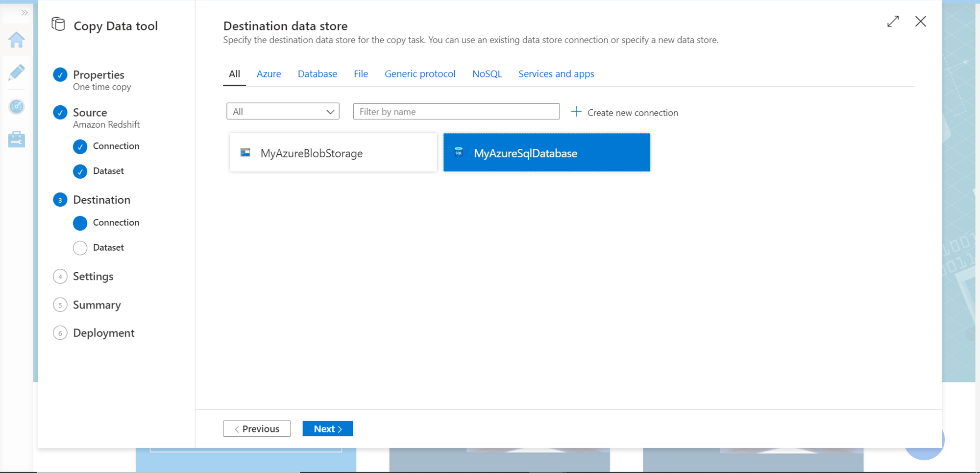Go to the Deployment step
The image size is (980, 473).
point(104,333)
